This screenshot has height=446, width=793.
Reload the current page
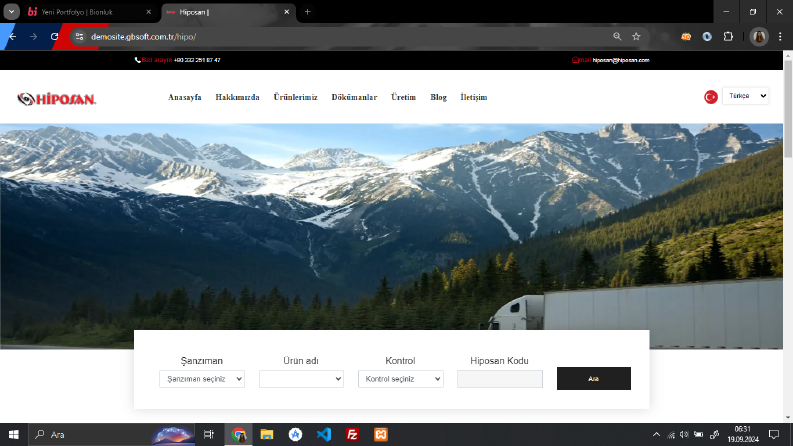(x=55, y=36)
